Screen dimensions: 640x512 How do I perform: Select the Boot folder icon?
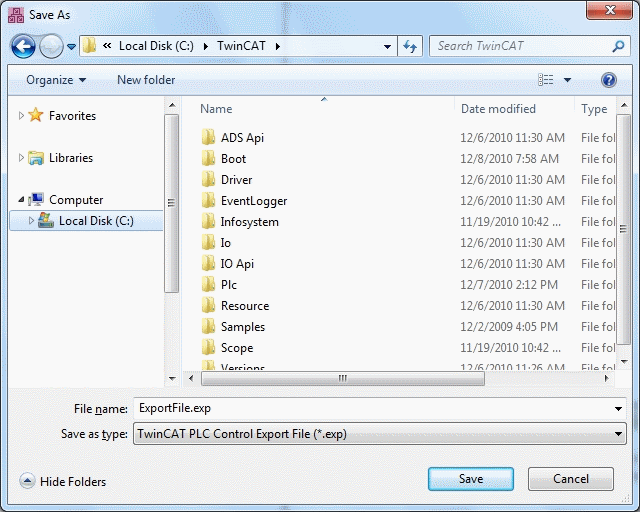(208, 158)
